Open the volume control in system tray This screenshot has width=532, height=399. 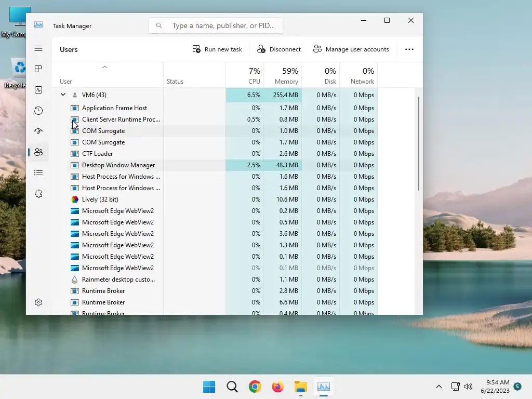point(468,387)
